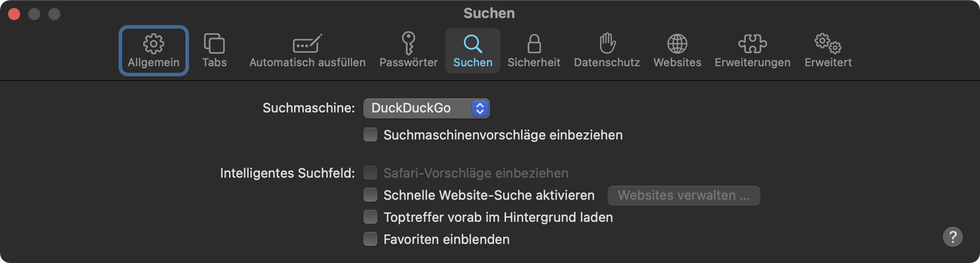Select the Passwörter key icon
The image size is (980, 263).
coord(408,44)
